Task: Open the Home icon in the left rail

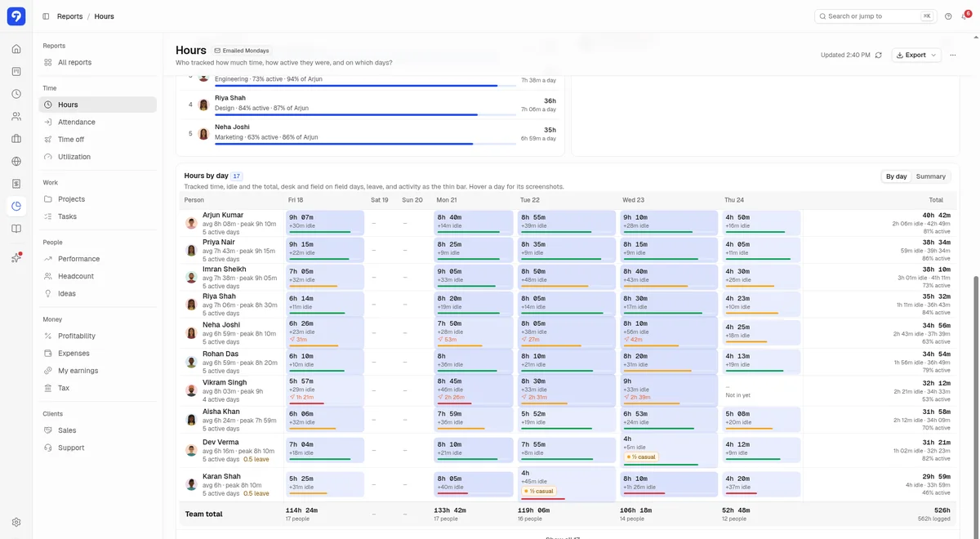Action: (x=16, y=49)
